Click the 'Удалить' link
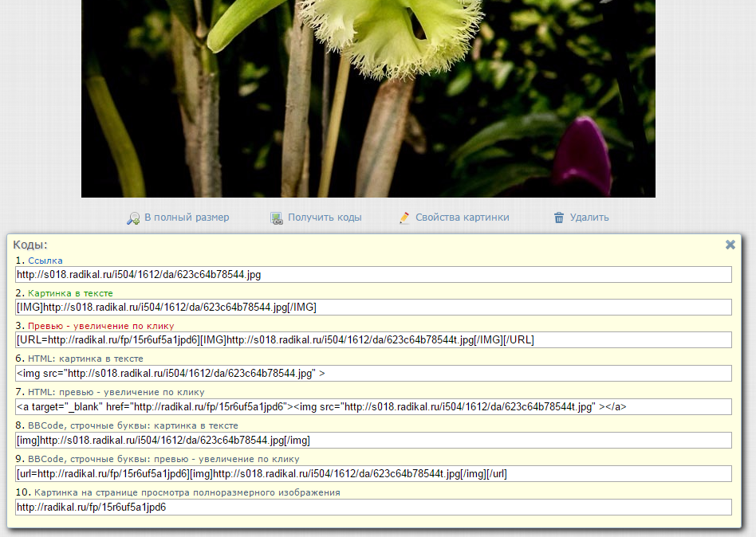The image size is (756, 537). (x=589, y=218)
